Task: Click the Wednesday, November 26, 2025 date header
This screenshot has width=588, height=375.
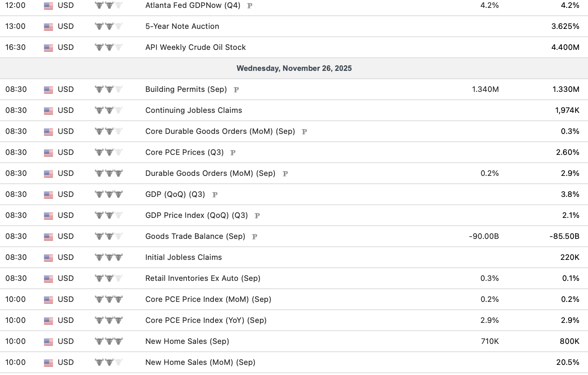Action: [x=294, y=68]
